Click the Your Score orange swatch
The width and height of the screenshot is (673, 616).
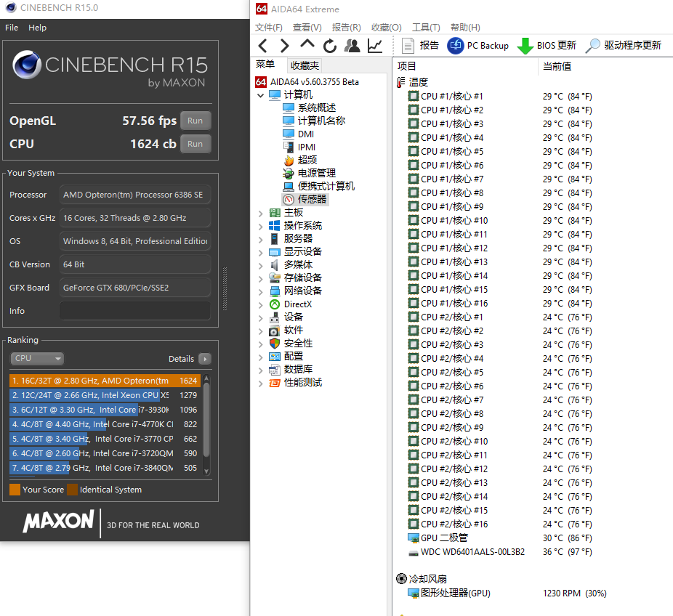pyautogui.click(x=15, y=490)
